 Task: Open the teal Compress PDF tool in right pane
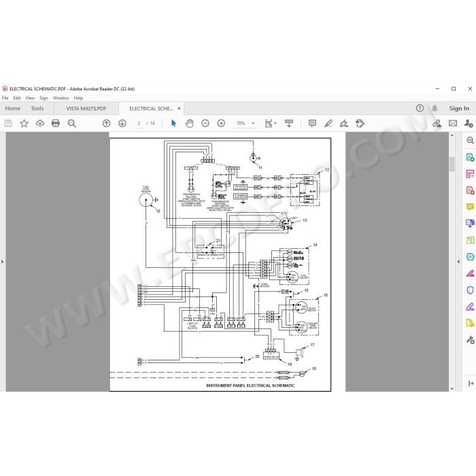[x=470, y=257]
